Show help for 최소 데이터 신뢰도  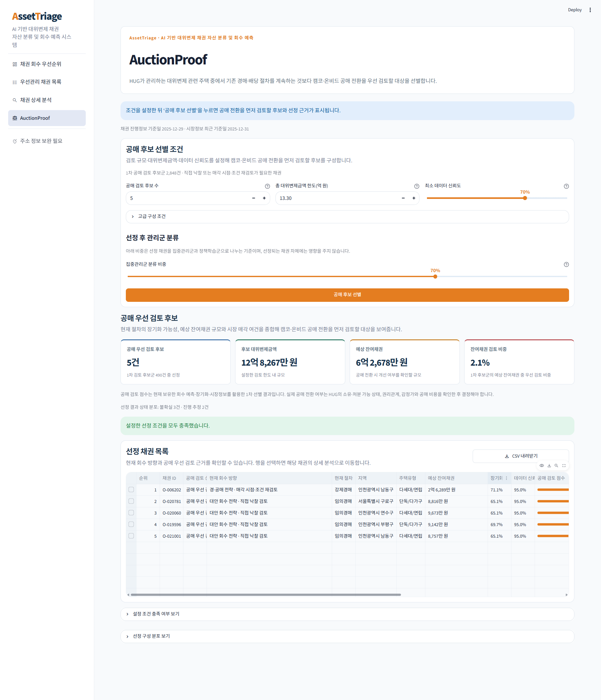[x=566, y=186]
